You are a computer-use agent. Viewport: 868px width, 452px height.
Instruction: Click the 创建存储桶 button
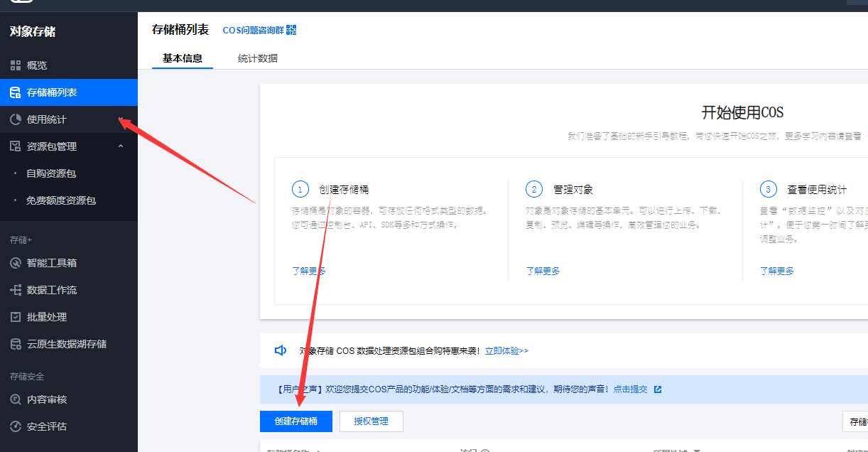(x=296, y=421)
